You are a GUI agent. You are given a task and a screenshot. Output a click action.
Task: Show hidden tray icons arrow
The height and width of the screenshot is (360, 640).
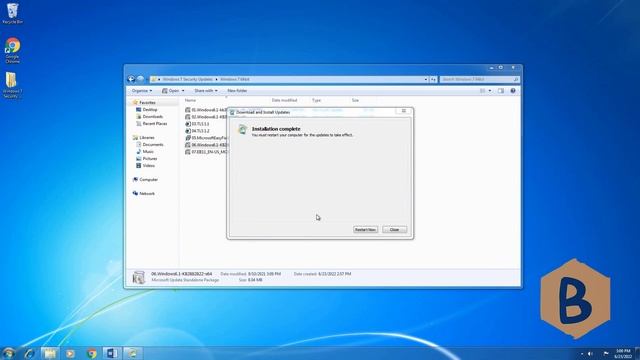coord(582,353)
